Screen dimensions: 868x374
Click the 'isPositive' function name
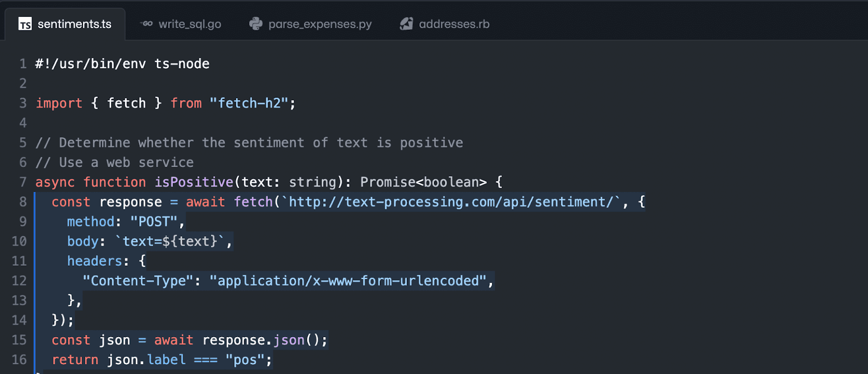tap(194, 182)
